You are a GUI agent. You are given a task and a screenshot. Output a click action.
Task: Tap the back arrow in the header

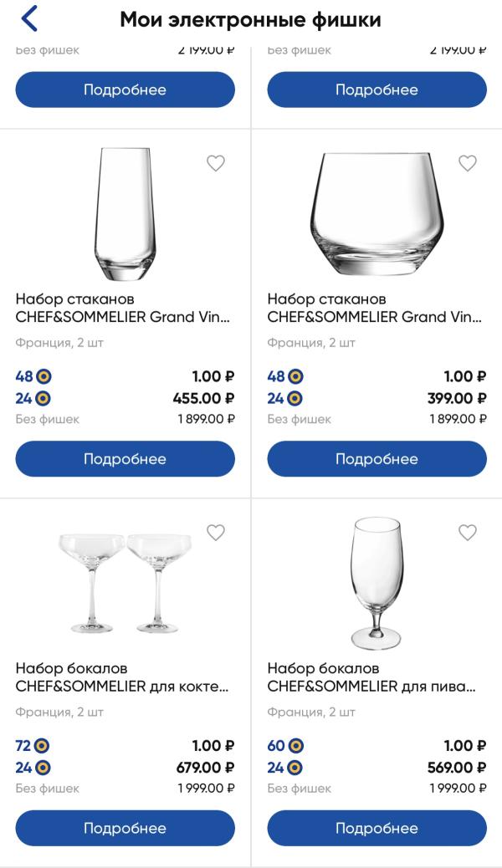click(x=30, y=18)
